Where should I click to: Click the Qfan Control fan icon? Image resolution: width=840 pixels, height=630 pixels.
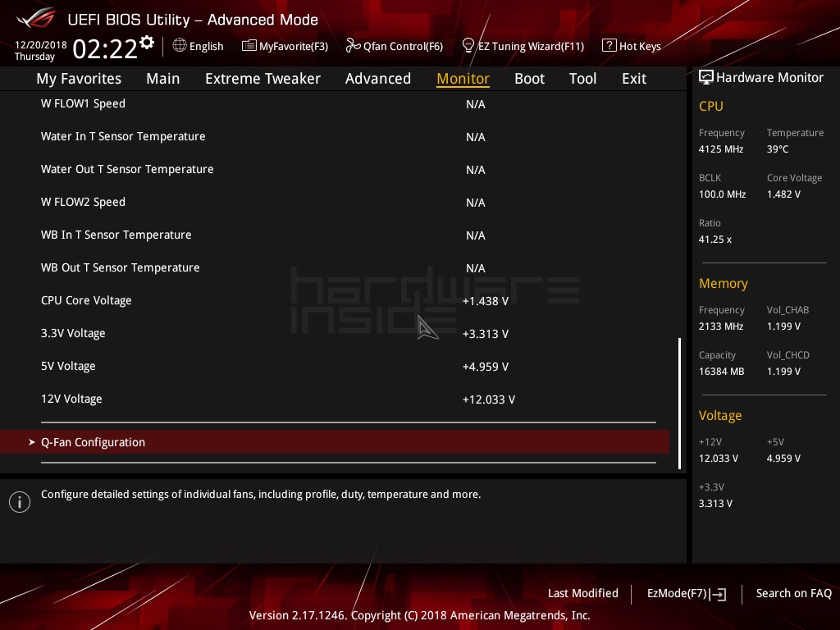pos(353,46)
